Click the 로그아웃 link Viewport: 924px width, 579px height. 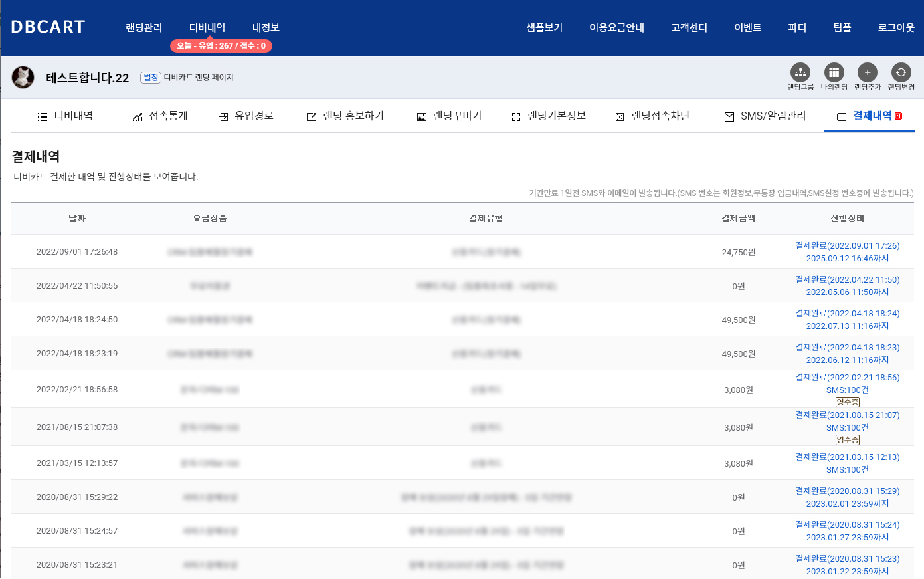[x=896, y=27]
